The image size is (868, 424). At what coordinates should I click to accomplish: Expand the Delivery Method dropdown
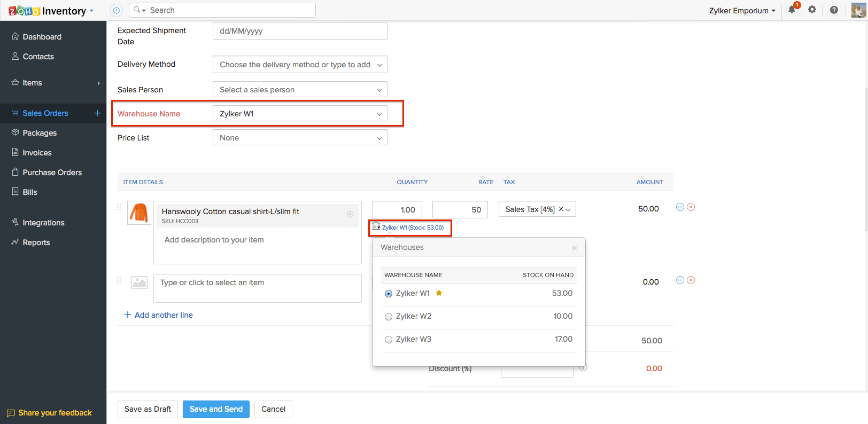coord(300,65)
